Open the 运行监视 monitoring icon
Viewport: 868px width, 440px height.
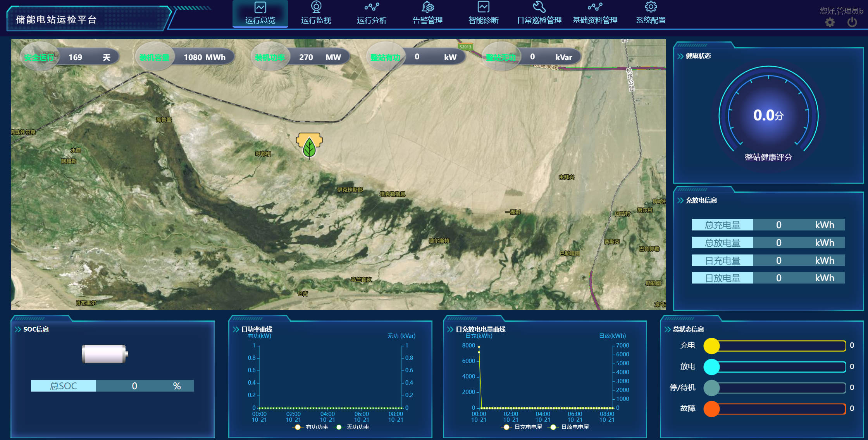316,7
